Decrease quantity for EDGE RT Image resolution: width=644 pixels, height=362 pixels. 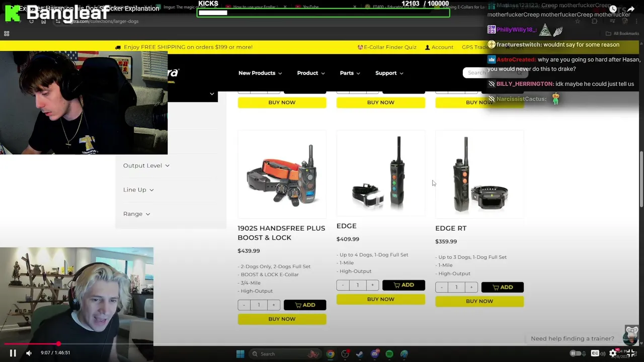coord(442,287)
